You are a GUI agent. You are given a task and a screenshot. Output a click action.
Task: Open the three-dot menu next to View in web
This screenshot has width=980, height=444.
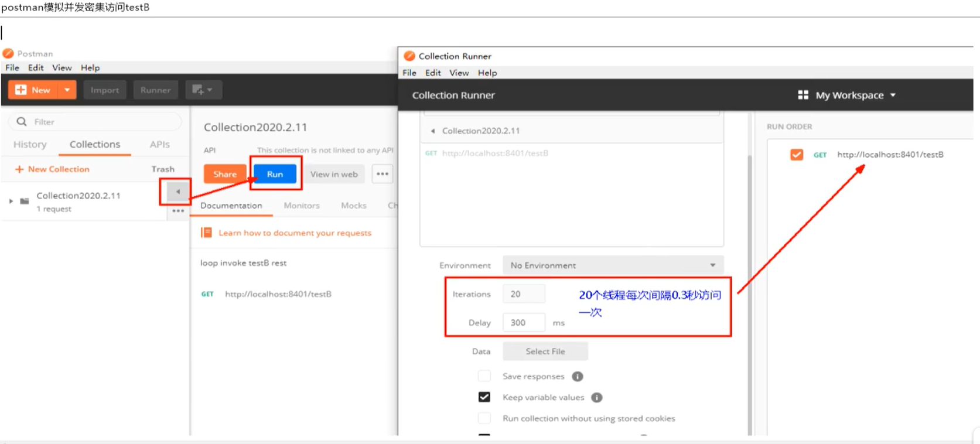pyautogui.click(x=382, y=174)
